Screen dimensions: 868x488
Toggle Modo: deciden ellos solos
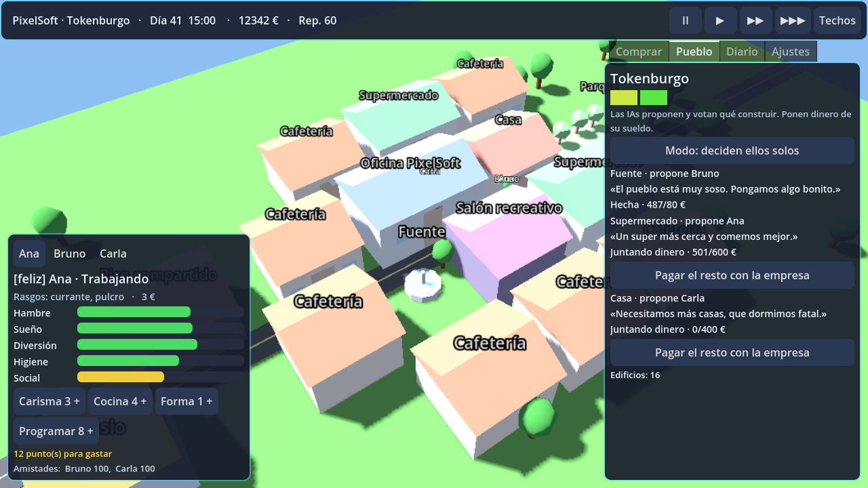pyautogui.click(x=732, y=150)
